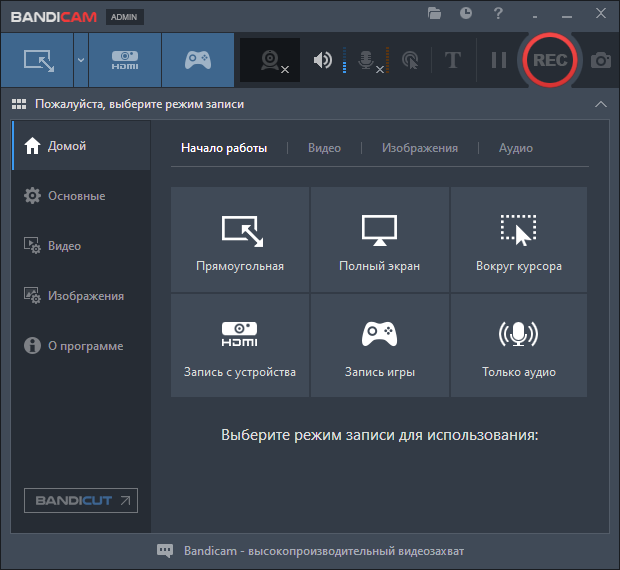Open the recording mode dropdown arrow
This screenshot has height=570, width=620.
click(80, 60)
